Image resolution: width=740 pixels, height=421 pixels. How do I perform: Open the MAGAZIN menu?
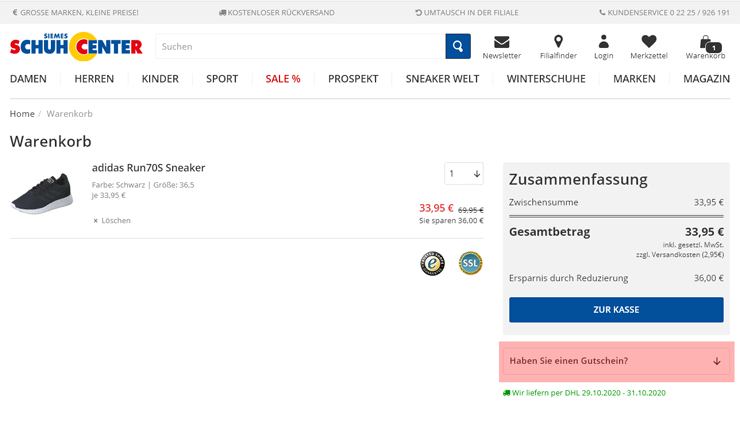706,79
